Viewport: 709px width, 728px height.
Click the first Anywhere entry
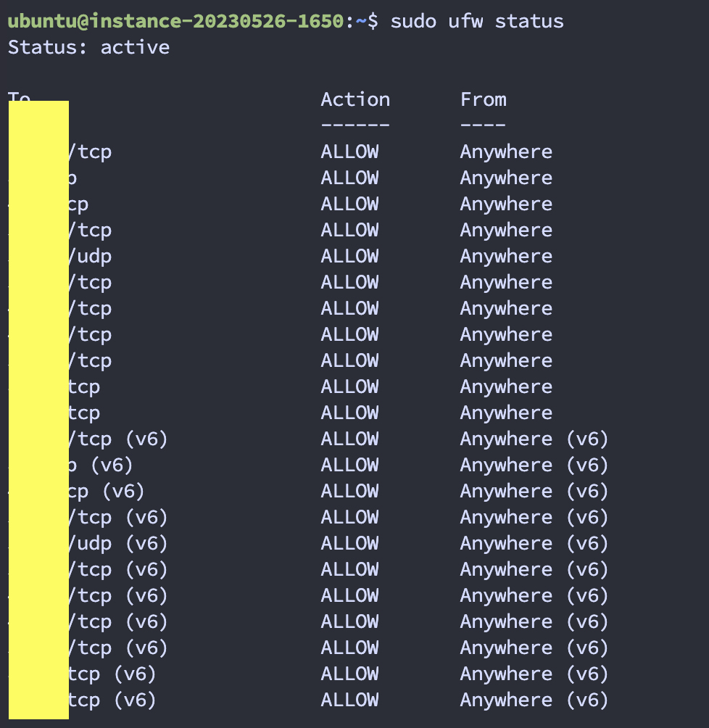point(506,152)
